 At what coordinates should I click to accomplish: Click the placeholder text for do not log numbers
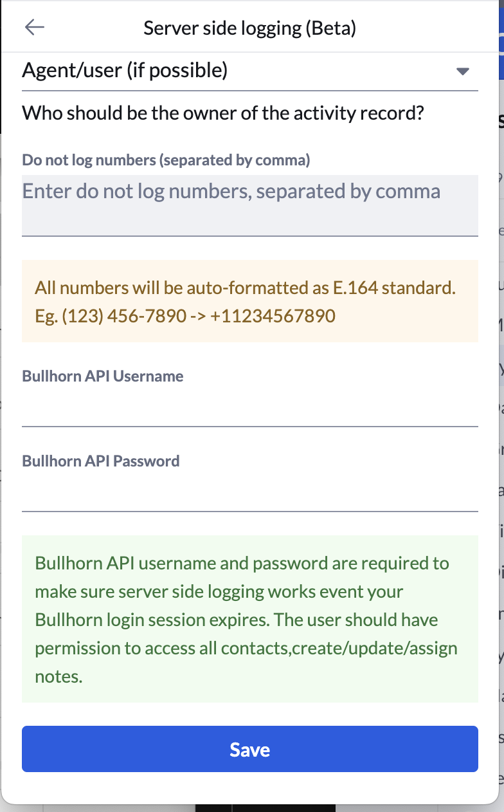tap(230, 190)
